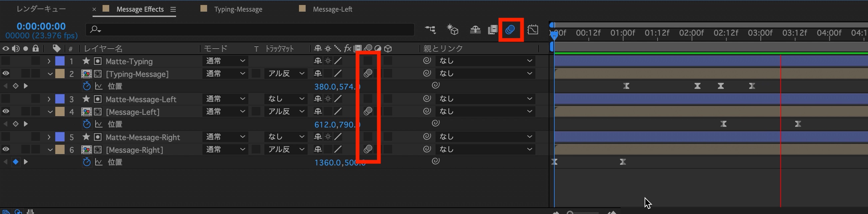The image size is (868, 214).
Task: Toggle the Frame Blending switch in toolbar
Action: pyautogui.click(x=493, y=30)
